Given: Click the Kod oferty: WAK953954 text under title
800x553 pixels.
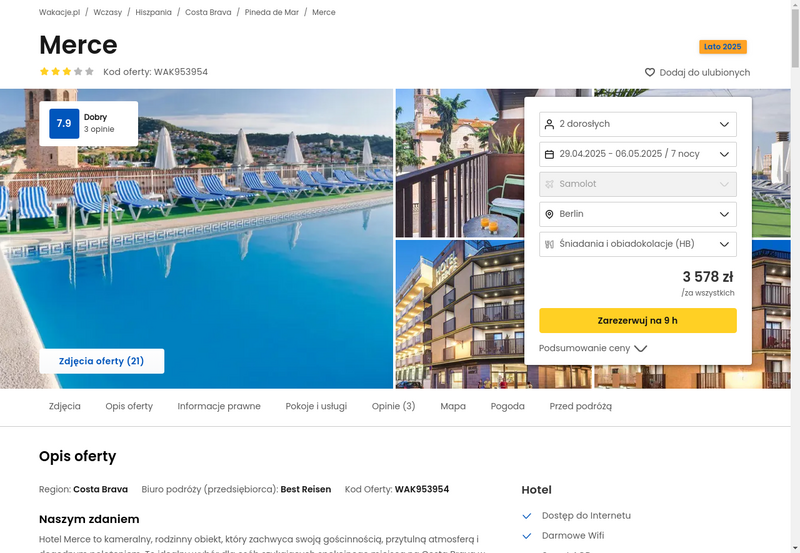Looking at the screenshot, I should [156, 72].
